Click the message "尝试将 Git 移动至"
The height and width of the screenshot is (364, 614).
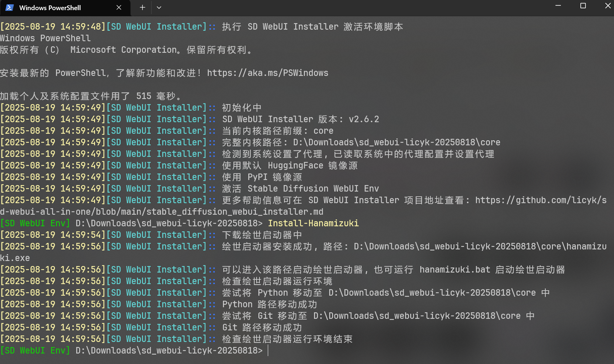coord(265,316)
